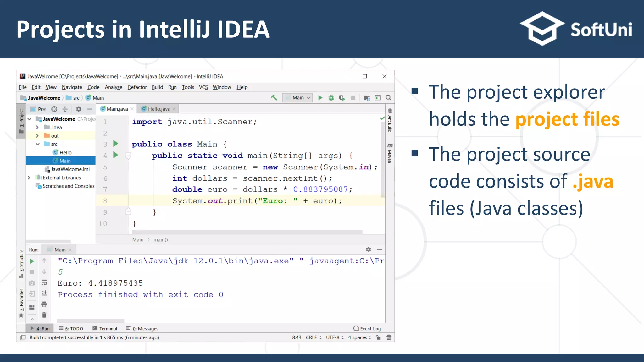Image resolution: width=644 pixels, height=362 pixels.
Task: Rerun Main in Run panel
Action: pos(32,261)
